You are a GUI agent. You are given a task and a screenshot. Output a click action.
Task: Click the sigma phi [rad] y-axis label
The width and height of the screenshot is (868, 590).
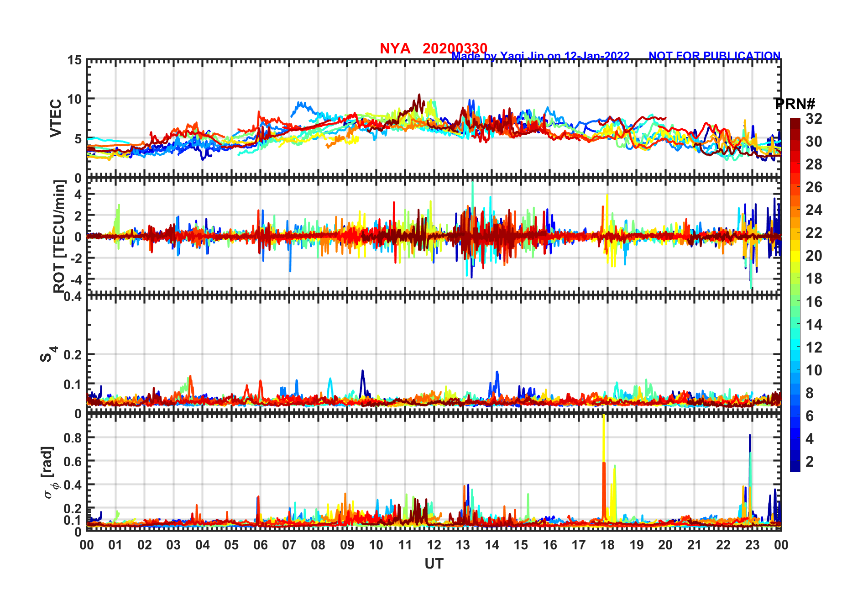(49, 473)
